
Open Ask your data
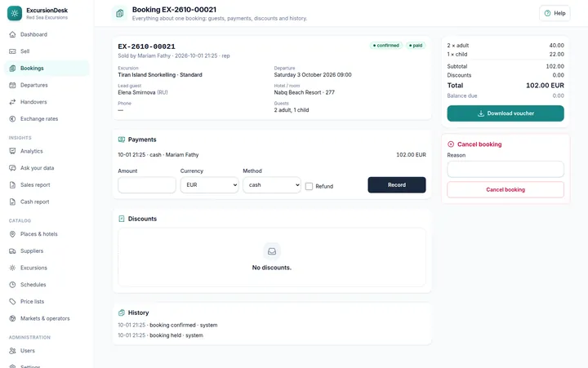(x=47, y=168)
